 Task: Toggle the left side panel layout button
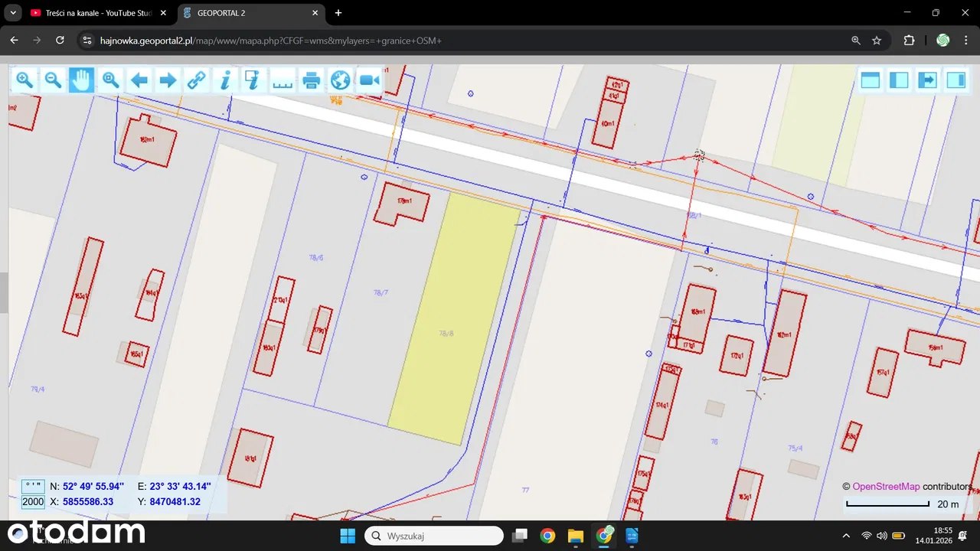tap(899, 80)
